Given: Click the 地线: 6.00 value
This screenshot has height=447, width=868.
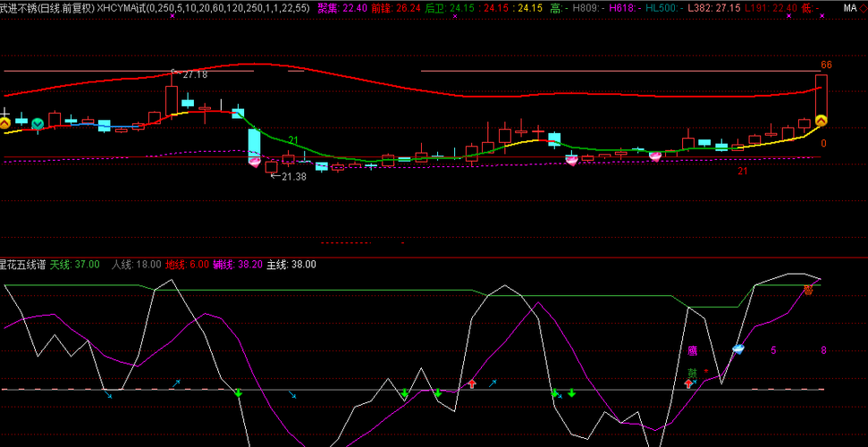Looking at the screenshot, I should click(187, 265).
